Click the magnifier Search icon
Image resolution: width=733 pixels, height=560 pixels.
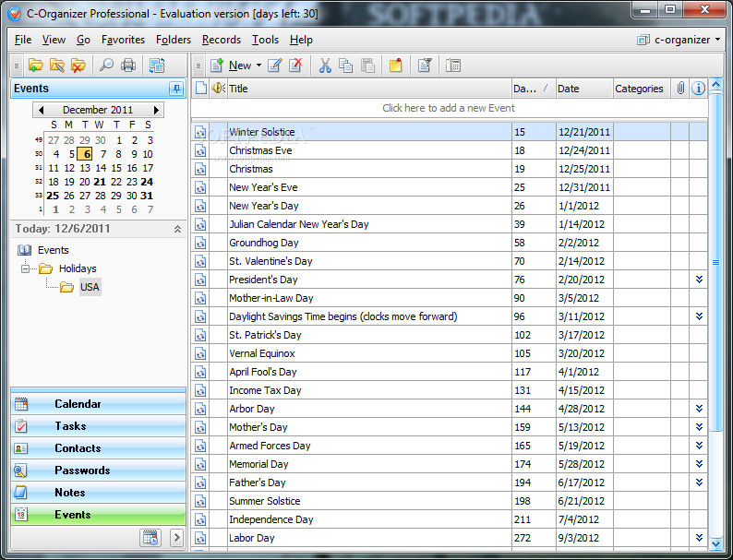(106, 66)
